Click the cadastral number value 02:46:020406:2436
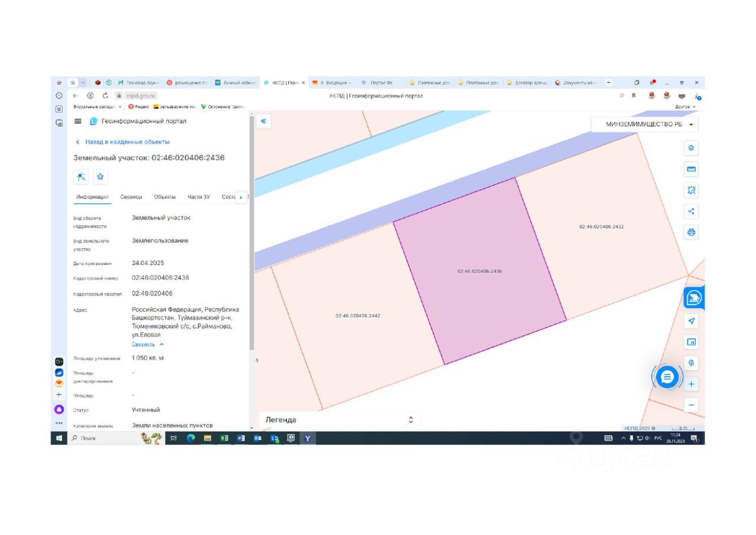 (160, 277)
